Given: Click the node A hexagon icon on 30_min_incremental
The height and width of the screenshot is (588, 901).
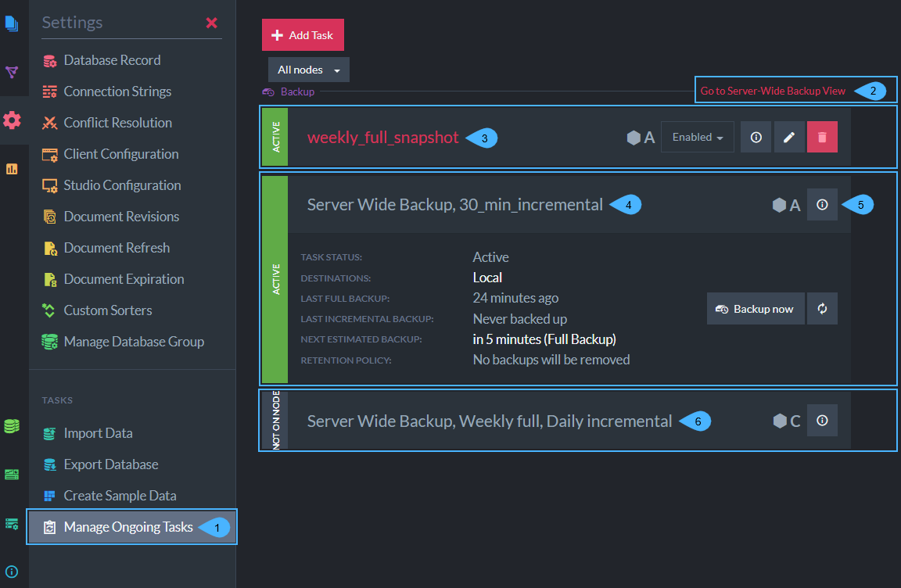Looking at the screenshot, I should 779,205.
